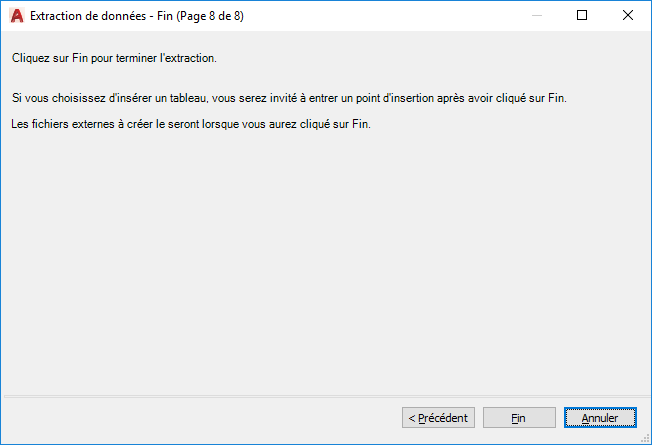Go back with the Précédent button
This screenshot has width=652, height=445.
point(438,417)
